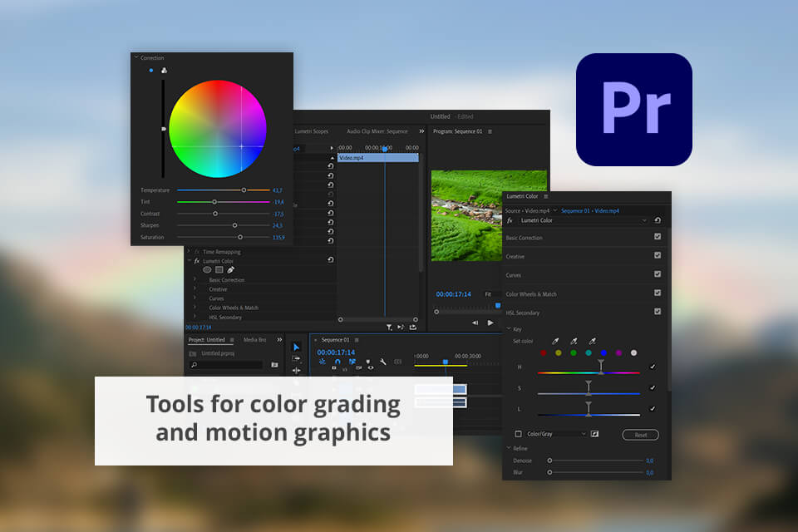Collapse the Correction section
Viewport: 798px width, 532px height.
[x=136, y=57]
